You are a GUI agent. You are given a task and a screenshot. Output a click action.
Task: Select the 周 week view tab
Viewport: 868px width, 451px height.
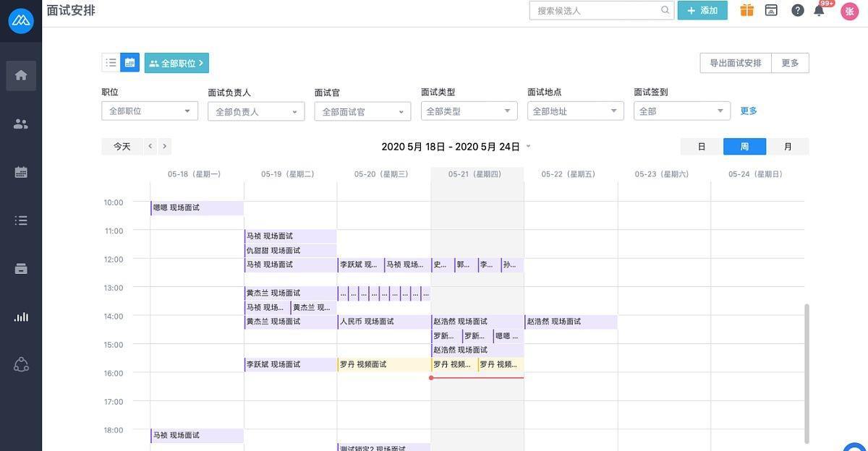(x=744, y=147)
